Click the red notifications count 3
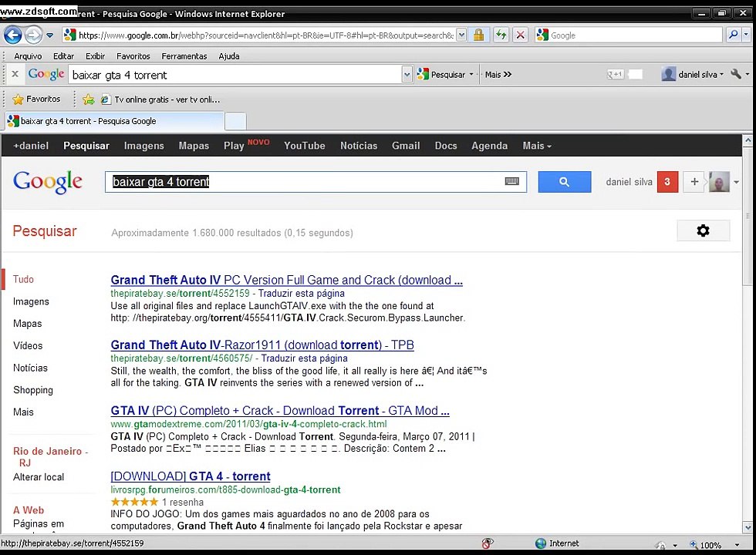The height and width of the screenshot is (555, 756). point(667,182)
